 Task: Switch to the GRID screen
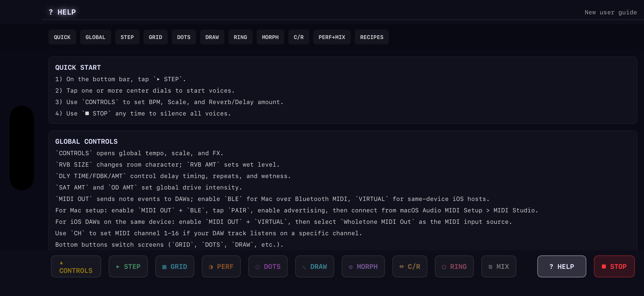174,266
